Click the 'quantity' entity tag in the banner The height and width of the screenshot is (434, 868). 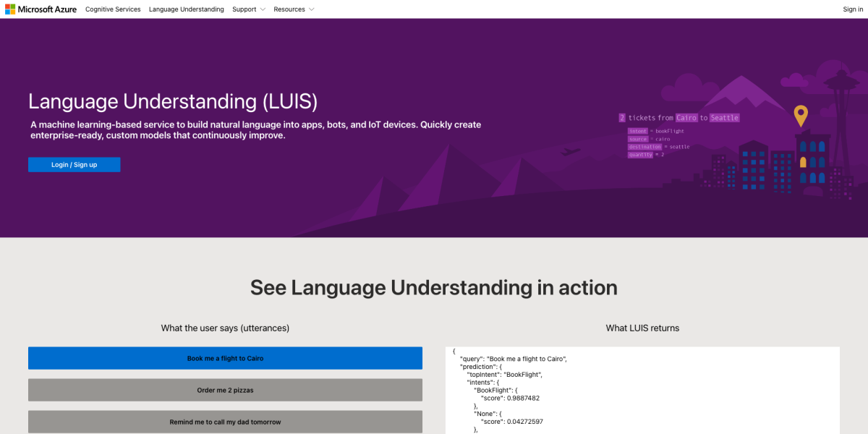click(640, 154)
